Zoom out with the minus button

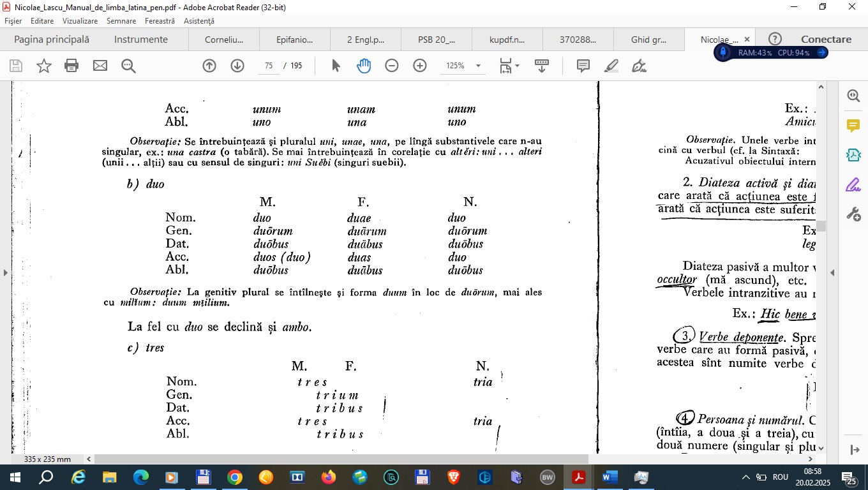coord(392,66)
